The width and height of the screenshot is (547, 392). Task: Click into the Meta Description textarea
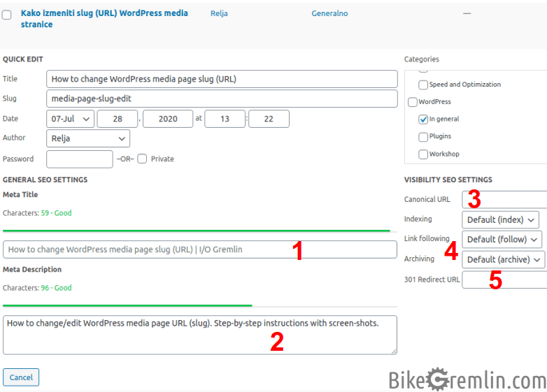tap(200, 335)
